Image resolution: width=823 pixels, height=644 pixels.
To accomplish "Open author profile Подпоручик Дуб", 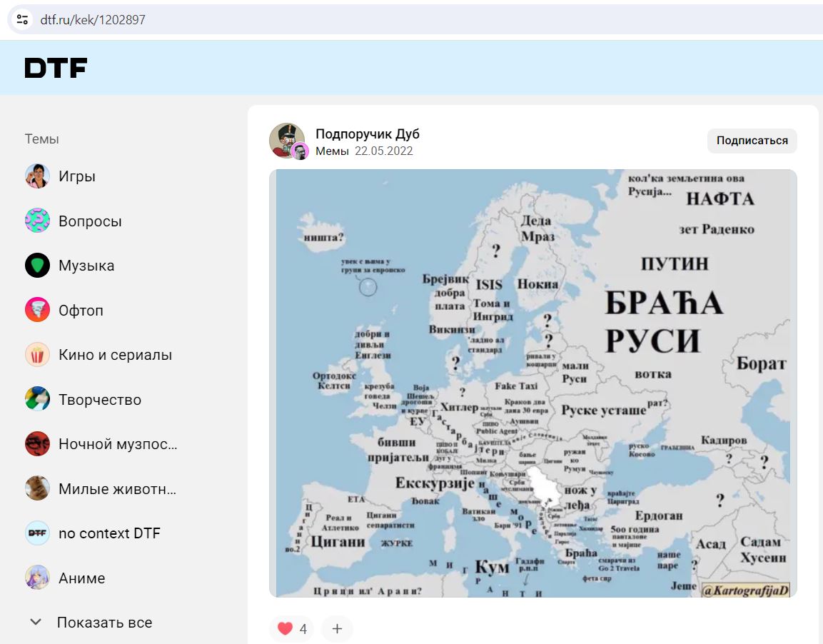I will pos(368,134).
